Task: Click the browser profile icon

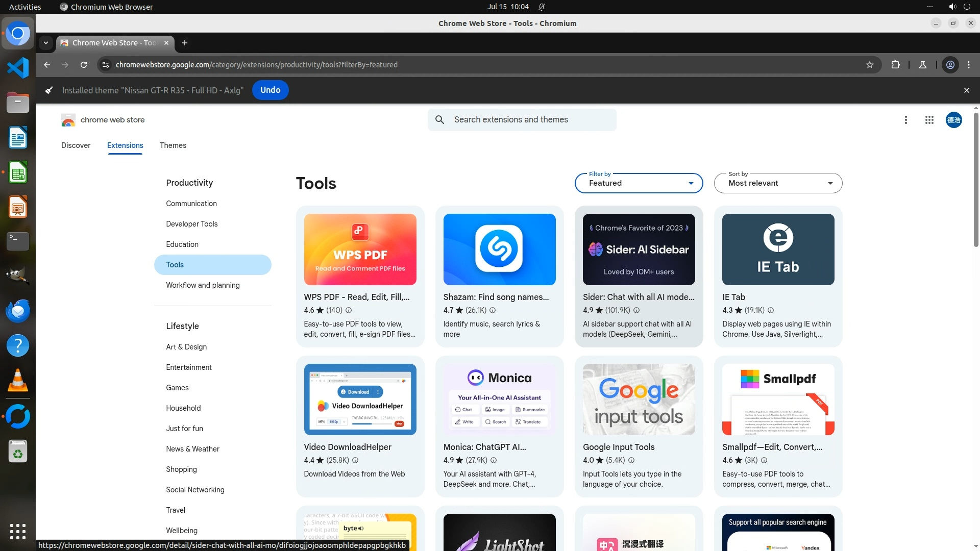Action: (950, 65)
